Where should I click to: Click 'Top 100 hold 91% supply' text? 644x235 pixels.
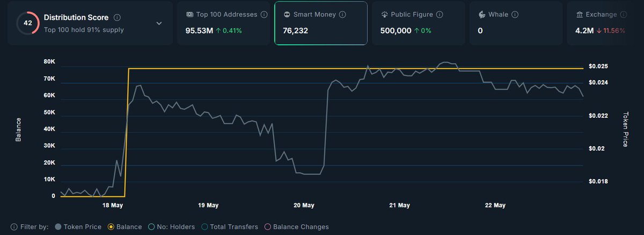[84, 30]
